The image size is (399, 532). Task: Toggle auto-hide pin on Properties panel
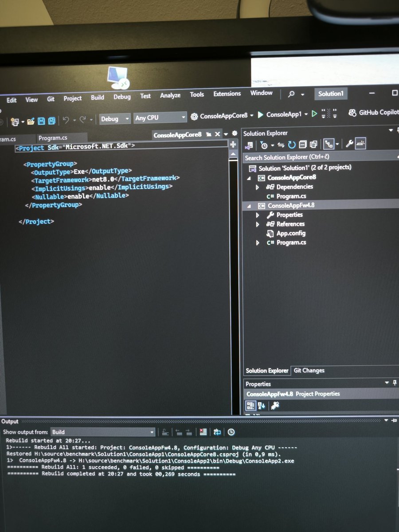pyautogui.click(x=395, y=383)
